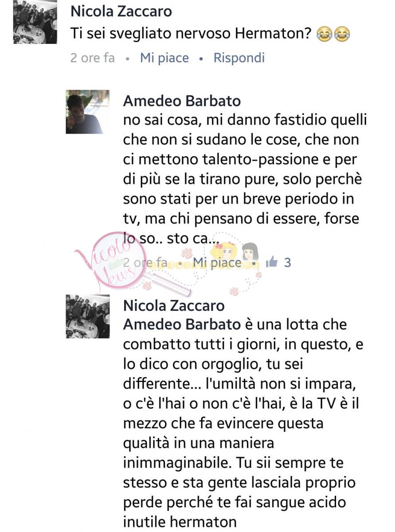Open the thumbs-up likes icon on Amedeo's comment
The height and width of the screenshot is (532, 395).
271,262
